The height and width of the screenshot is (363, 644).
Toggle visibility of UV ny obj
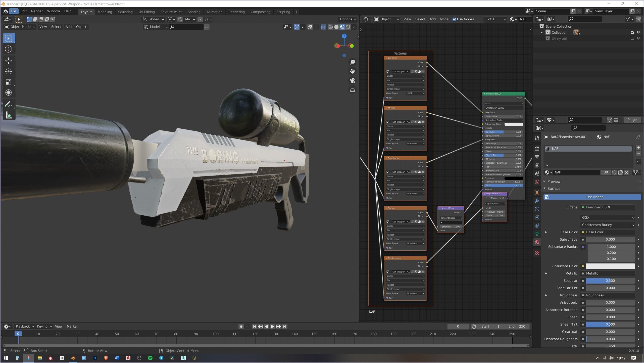(x=638, y=38)
